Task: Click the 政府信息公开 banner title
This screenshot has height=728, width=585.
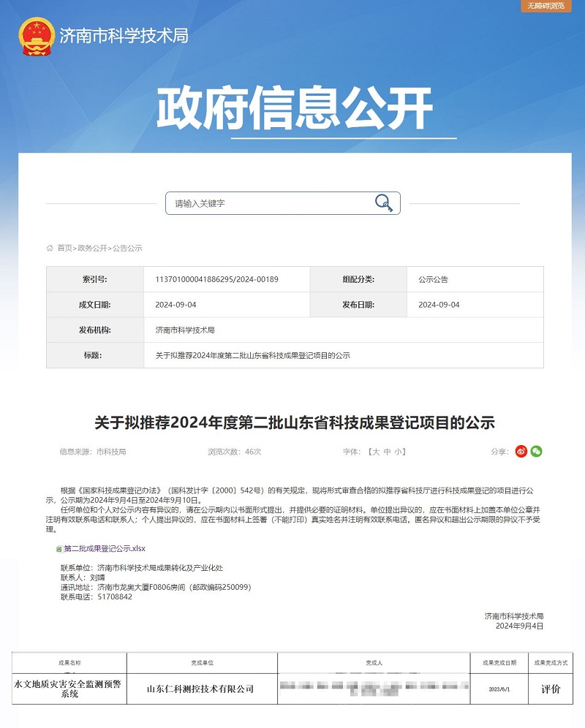Action: 295,108
